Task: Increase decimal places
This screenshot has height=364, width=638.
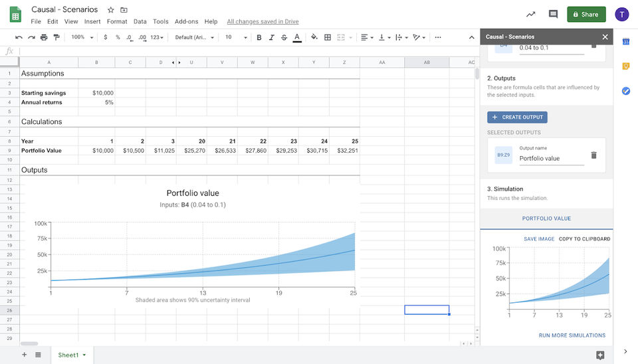Action: coord(142,37)
